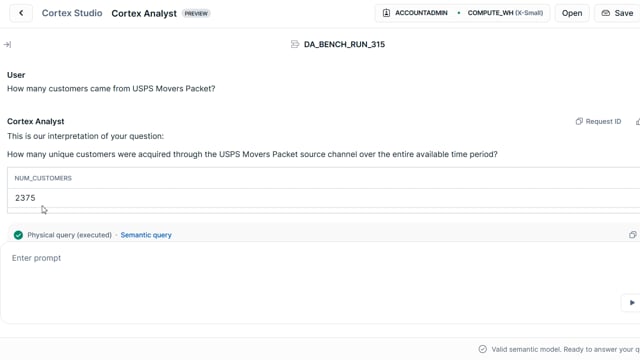
Task: Click the Request ID label
Action: click(x=603, y=122)
